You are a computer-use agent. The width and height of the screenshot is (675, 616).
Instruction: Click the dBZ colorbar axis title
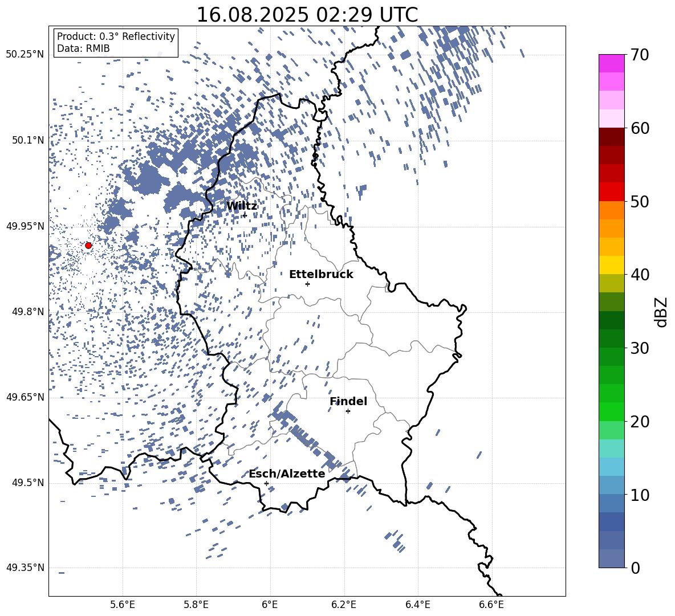point(662,312)
